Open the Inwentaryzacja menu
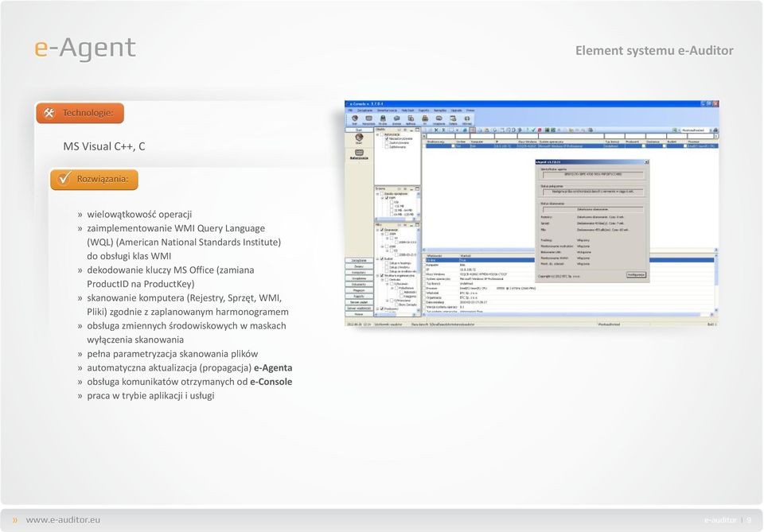This screenshot has height=532, width=764. pyautogui.click(x=387, y=111)
